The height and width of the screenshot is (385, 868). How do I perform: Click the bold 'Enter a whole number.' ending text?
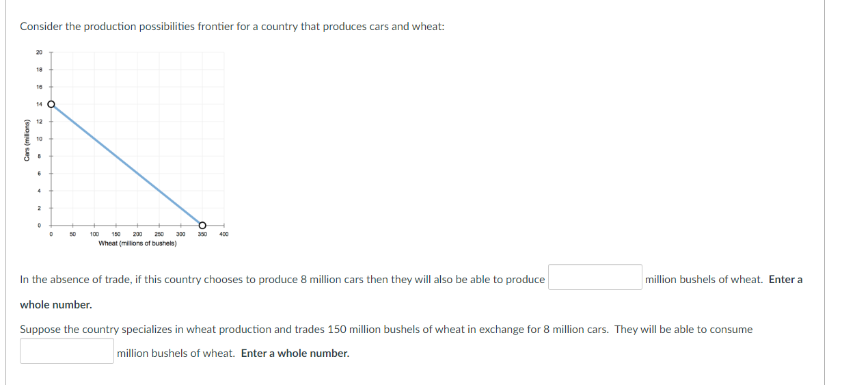pyautogui.click(x=295, y=354)
